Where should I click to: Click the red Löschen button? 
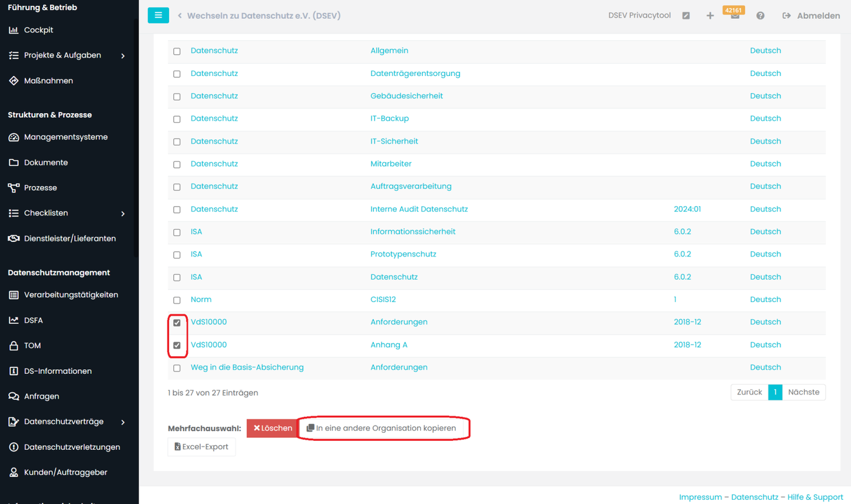tap(272, 428)
